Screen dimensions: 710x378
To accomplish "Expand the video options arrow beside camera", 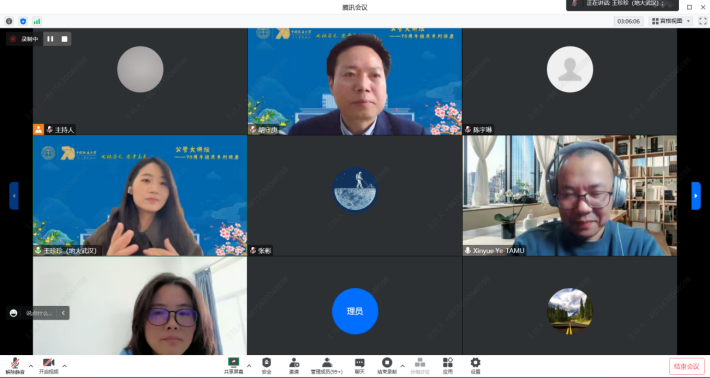I will (64, 366).
